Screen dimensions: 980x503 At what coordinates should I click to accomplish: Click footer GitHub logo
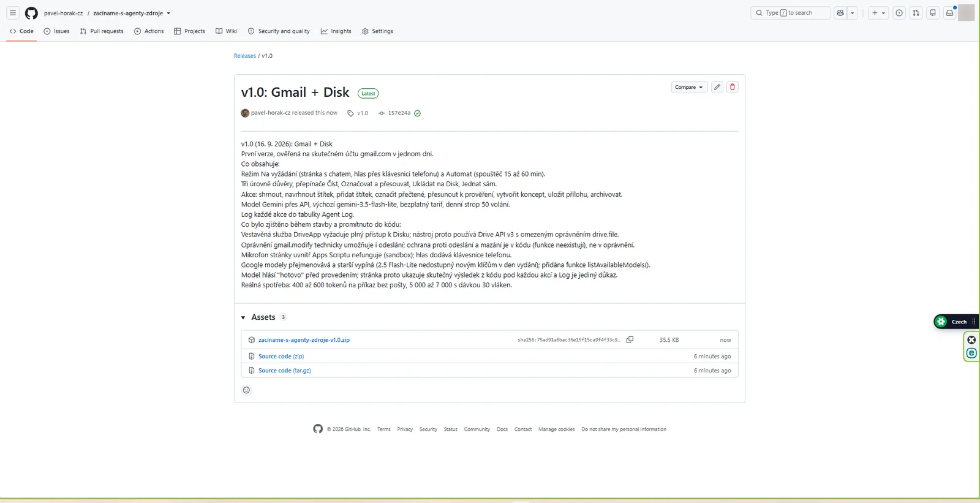(318, 429)
